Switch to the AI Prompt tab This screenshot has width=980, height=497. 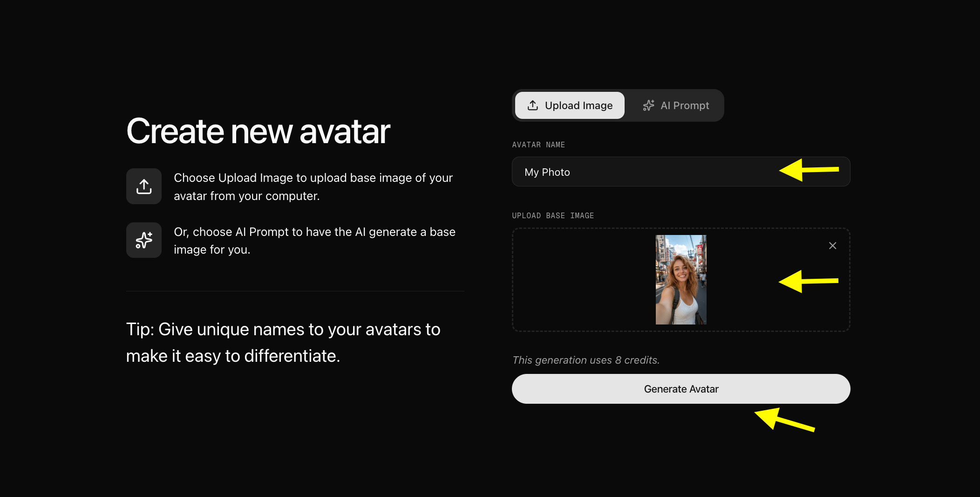[x=676, y=105]
